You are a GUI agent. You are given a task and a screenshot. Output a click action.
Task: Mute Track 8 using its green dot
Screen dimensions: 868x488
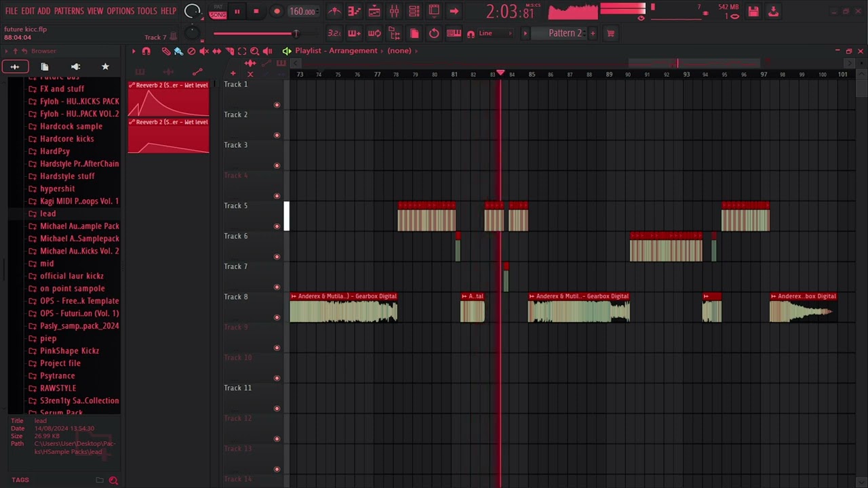[277, 317]
